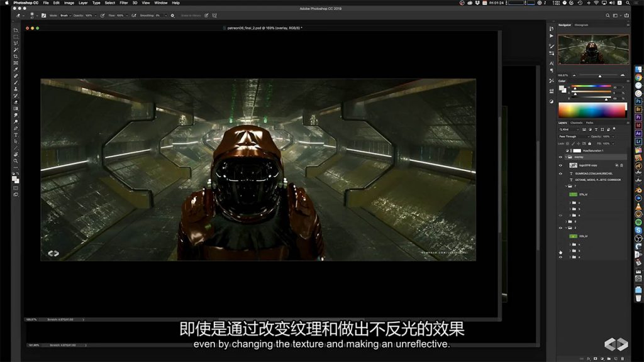Click Navigator zoom out button
The image size is (644, 362).
[x=574, y=75]
